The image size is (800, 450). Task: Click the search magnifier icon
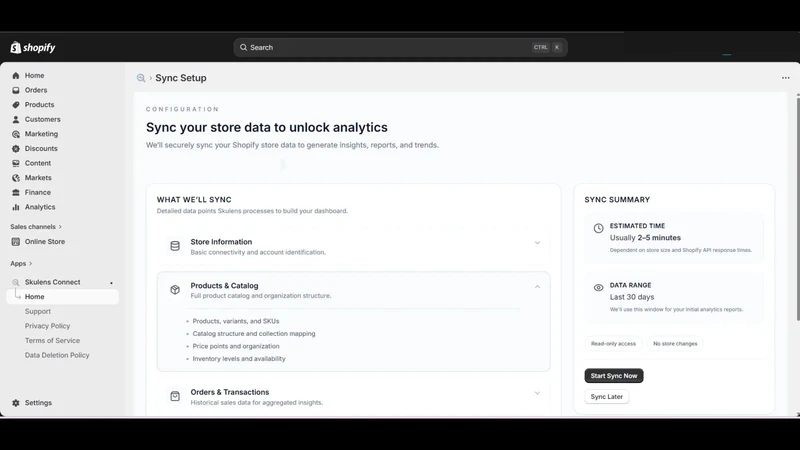[x=243, y=47]
